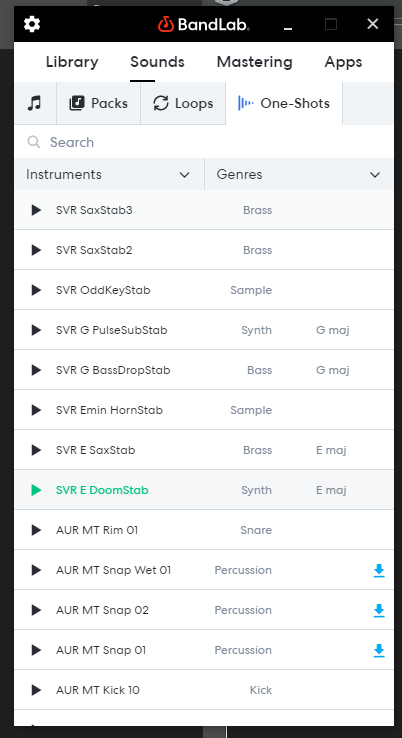Select the SVR SaxStab2 sample name
Screen dimensions: 402x738
(94, 250)
